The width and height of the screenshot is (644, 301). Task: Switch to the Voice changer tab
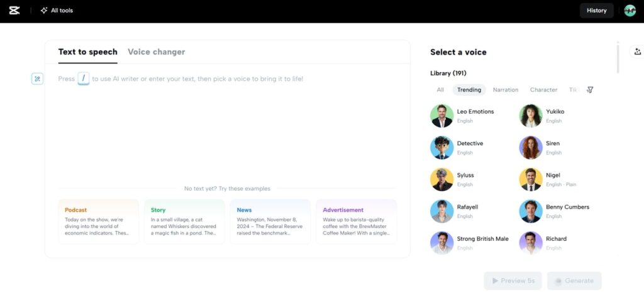pos(157,52)
